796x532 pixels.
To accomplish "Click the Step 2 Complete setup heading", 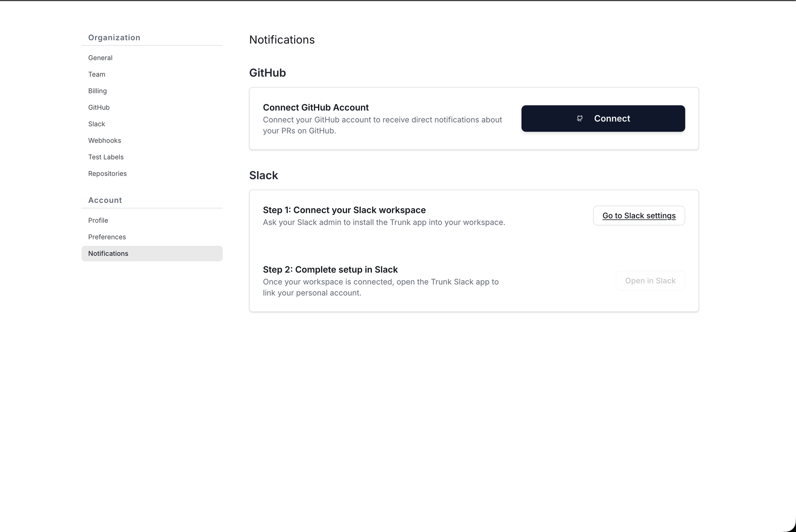I will [x=330, y=270].
